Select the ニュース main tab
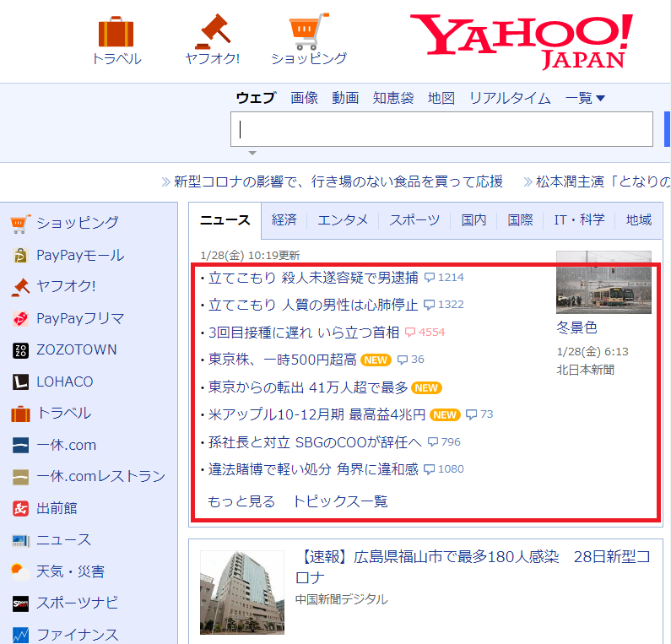The image size is (671, 644). pos(225,220)
